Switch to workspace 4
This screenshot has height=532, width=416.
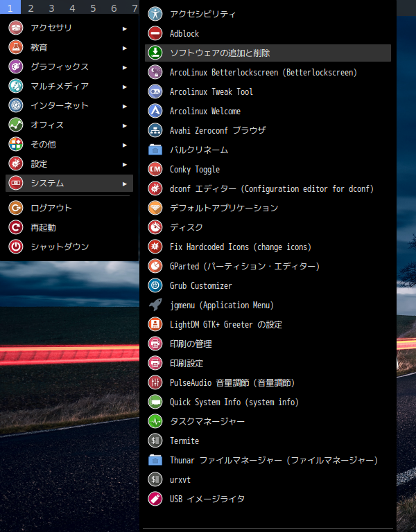72,8
